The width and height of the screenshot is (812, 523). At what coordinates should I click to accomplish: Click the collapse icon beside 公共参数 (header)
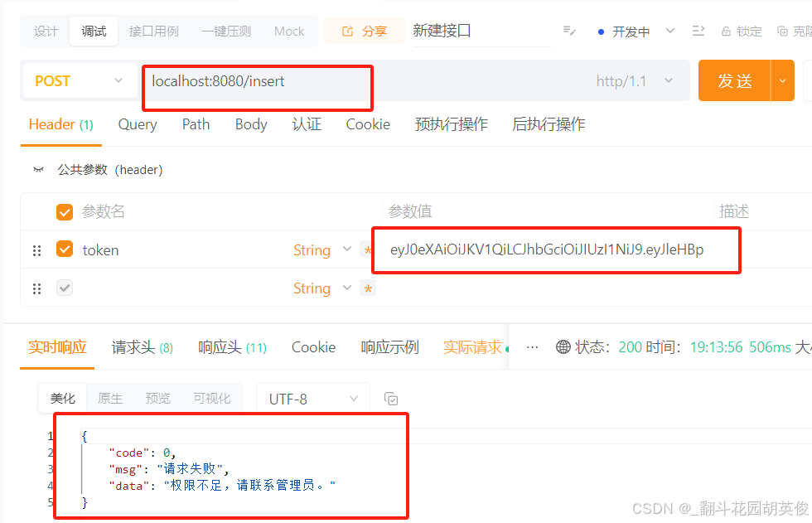pyautogui.click(x=39, y=170)
